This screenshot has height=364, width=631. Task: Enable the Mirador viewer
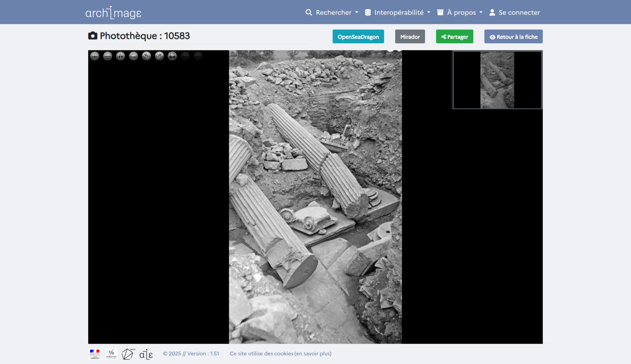click(x=410, y=36)
